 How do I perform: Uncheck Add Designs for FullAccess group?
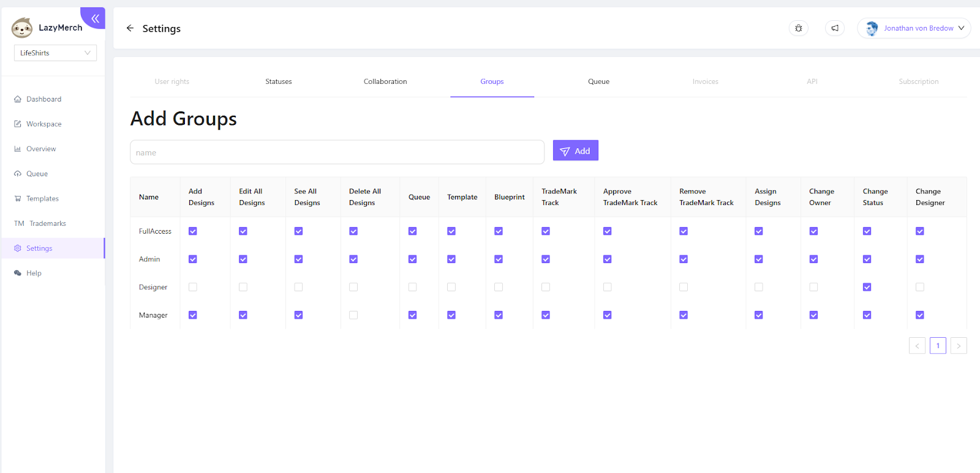(x=193, y=231)
